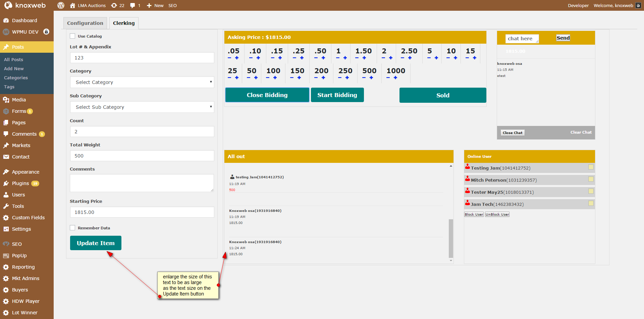The width and height of the screenshot is (644, 319).
Task: Open Categories under Posts menu
Action: [x=16, y=78]
